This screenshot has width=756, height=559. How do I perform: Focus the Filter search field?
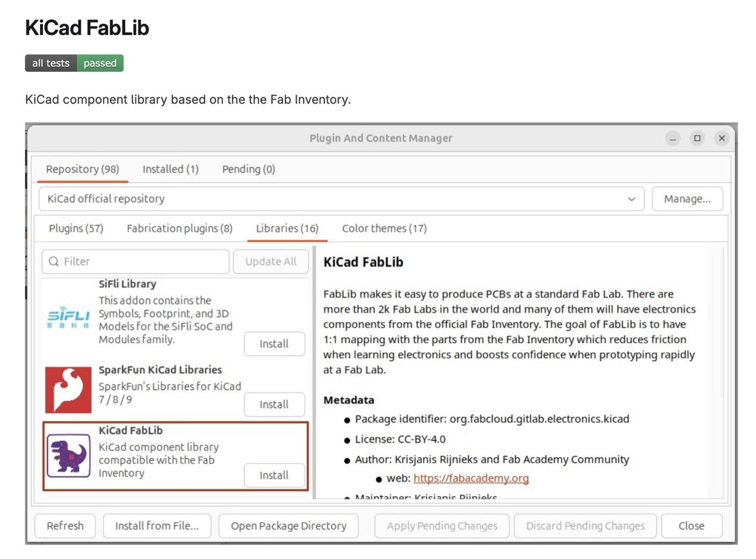coord(136,261)
